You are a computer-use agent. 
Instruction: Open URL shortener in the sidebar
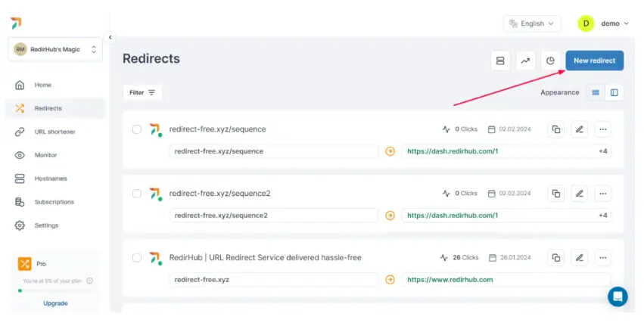point(55,132)
